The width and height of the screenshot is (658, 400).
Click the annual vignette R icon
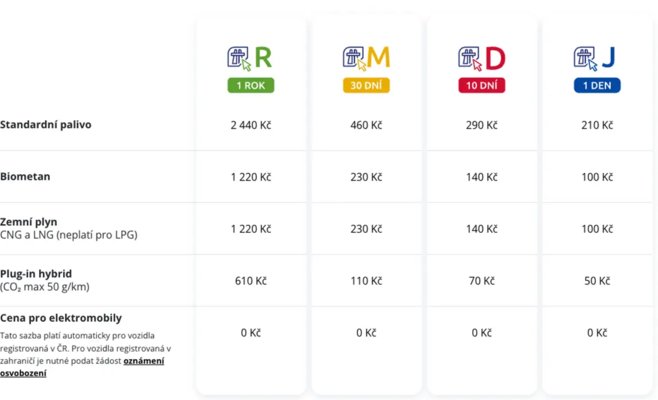tap(250, 57)
